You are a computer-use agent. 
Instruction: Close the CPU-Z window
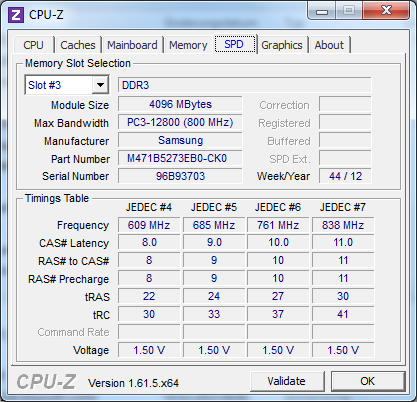coord(386,11)
